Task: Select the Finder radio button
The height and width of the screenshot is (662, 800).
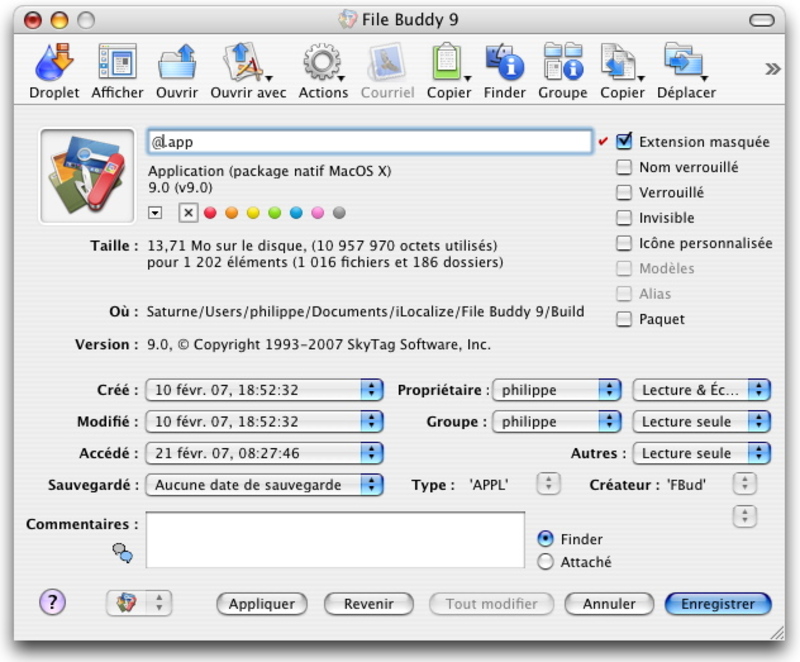Action: point(545,539)
